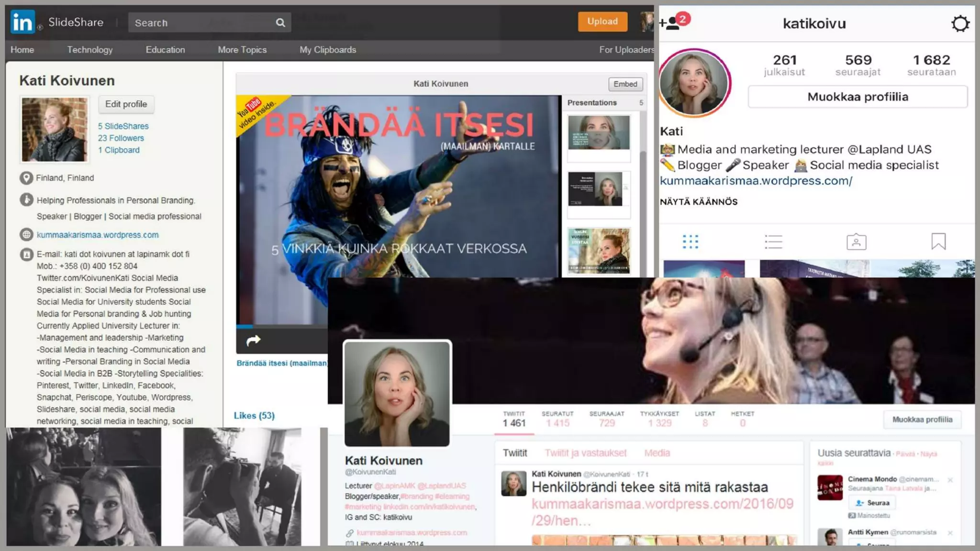Screen dimensions: 980x551
Task: Click the slide share arrow icon
Action: 253,341
